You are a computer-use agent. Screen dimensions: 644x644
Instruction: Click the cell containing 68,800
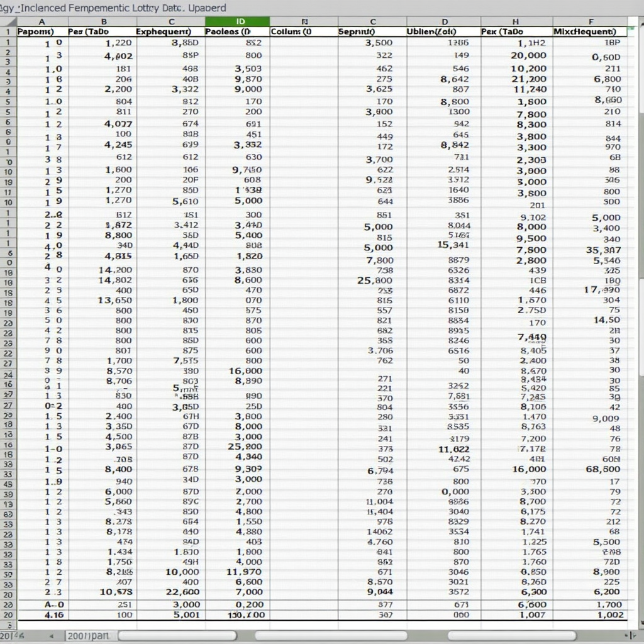(602, 469)
